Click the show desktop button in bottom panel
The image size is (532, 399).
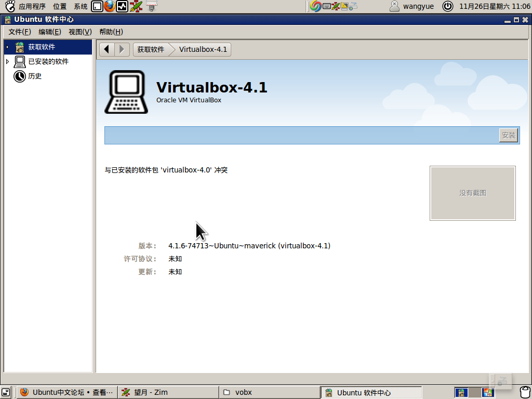click(x=6, y=392)
